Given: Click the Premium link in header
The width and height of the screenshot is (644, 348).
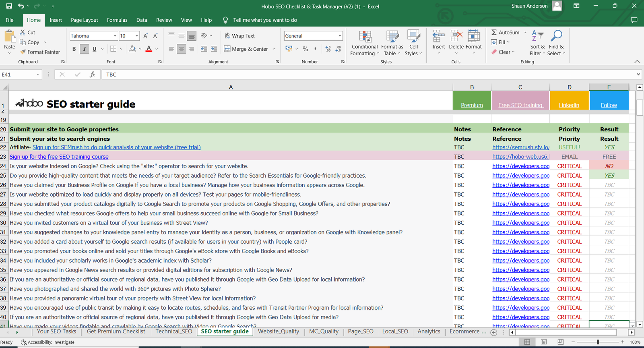Looking at the screenshot, I should click(472, 105).
